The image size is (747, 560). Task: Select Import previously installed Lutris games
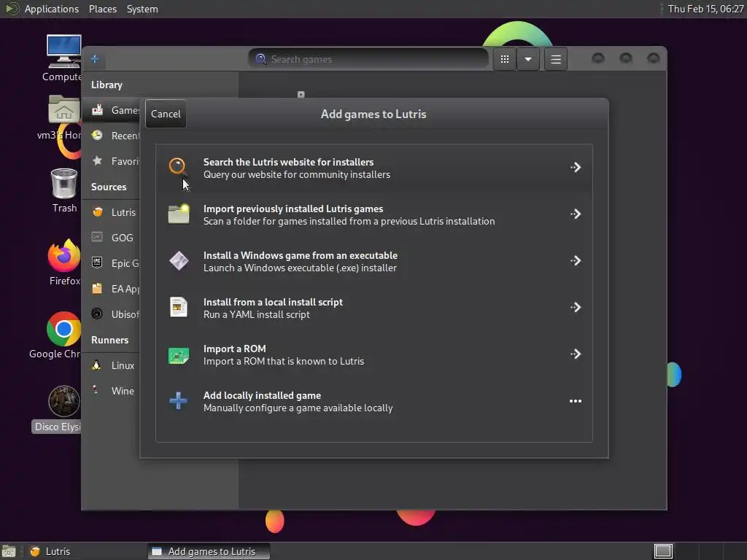(374, 215)
